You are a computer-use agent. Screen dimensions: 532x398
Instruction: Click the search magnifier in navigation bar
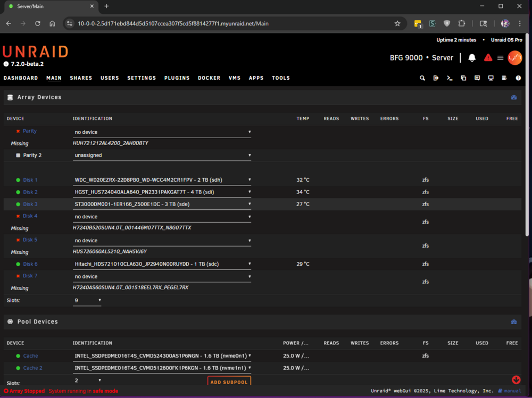pyautogui.click(x=422, y=78)
